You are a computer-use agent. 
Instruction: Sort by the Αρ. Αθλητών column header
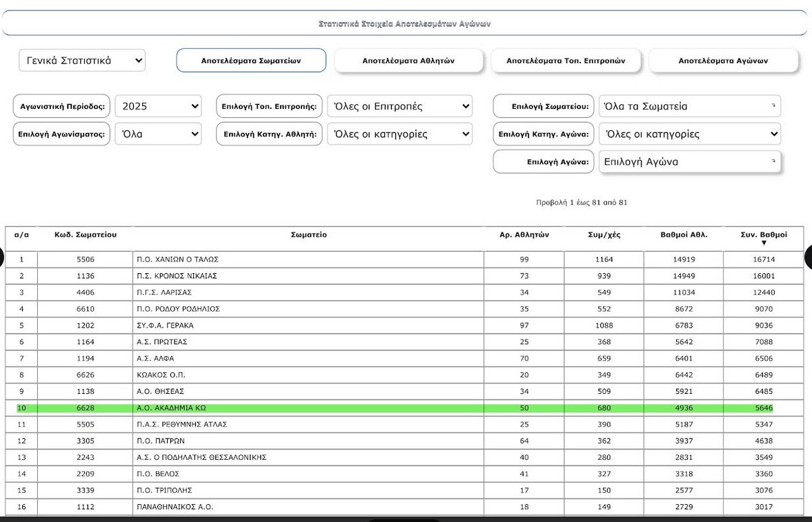click(x=524, y=235)
